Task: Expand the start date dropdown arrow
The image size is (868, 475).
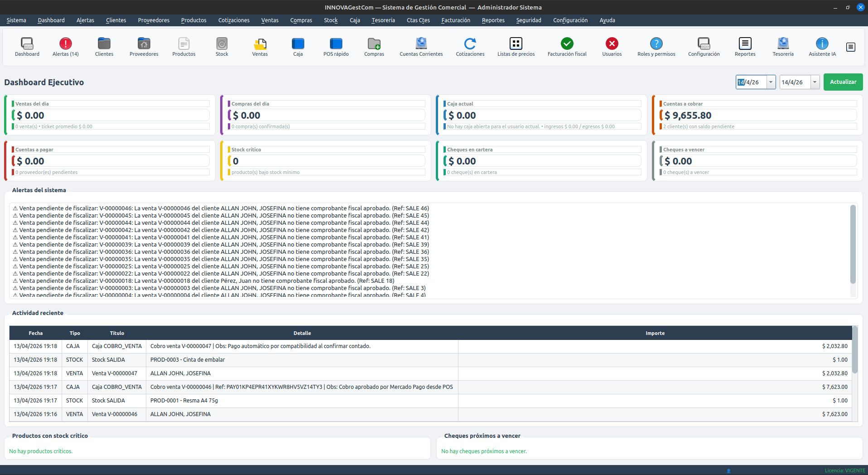Action: pyautogui.click(x=771, y=82)
